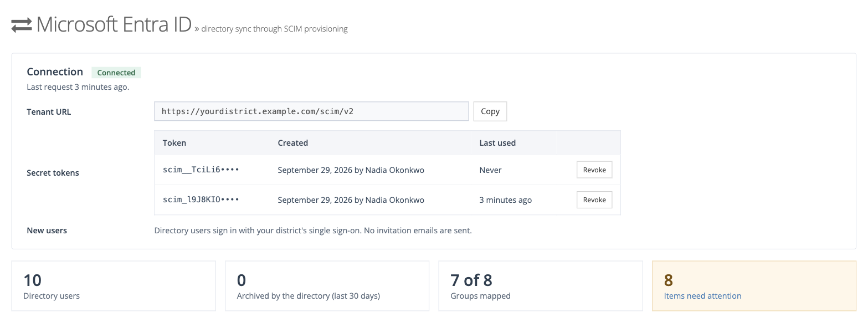This screenshot has height=312, width=868.
Task: Select the scim_l9J8KIO token text
Action: coord(201,200)
